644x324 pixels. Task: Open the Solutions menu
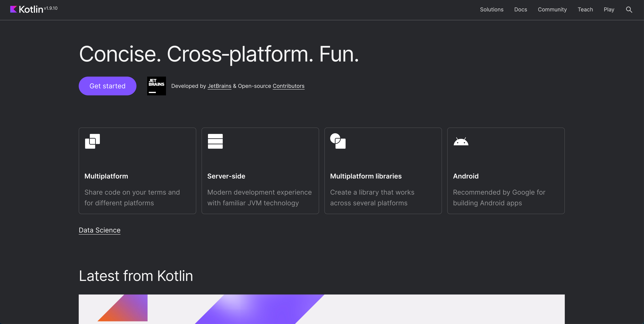491,10
